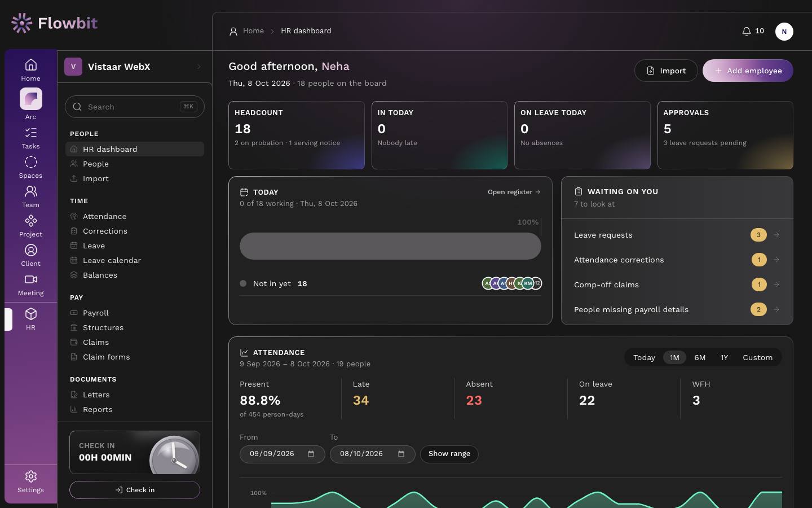Switch attendance range to 6M
Screen dimensions: 812x508
pyautogui.click(x=700, y=357)
